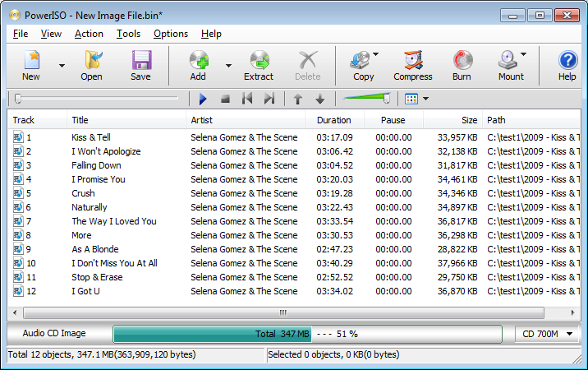Click the view mode grid icon
This screenshot has height=370, width=588.
point(411,99)
